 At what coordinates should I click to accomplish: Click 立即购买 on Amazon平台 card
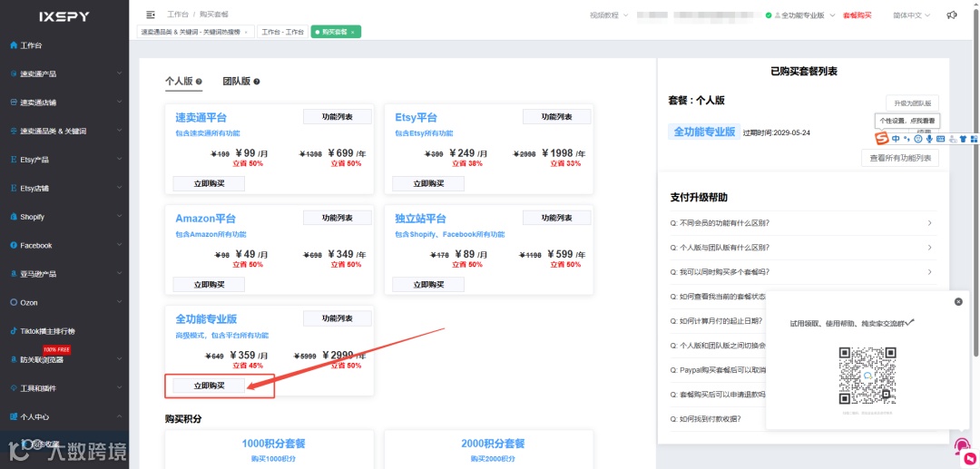tap(209, 285)
